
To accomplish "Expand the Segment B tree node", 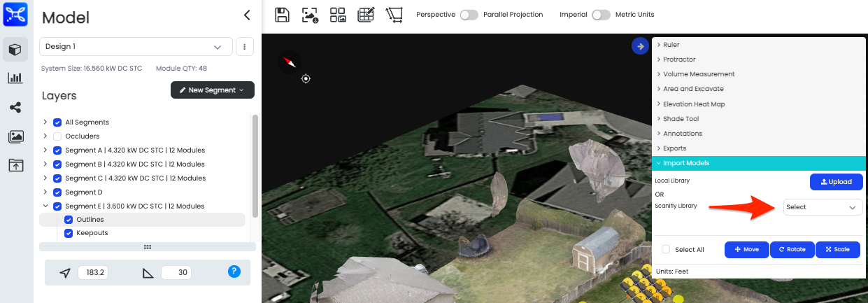I will 45,164.
